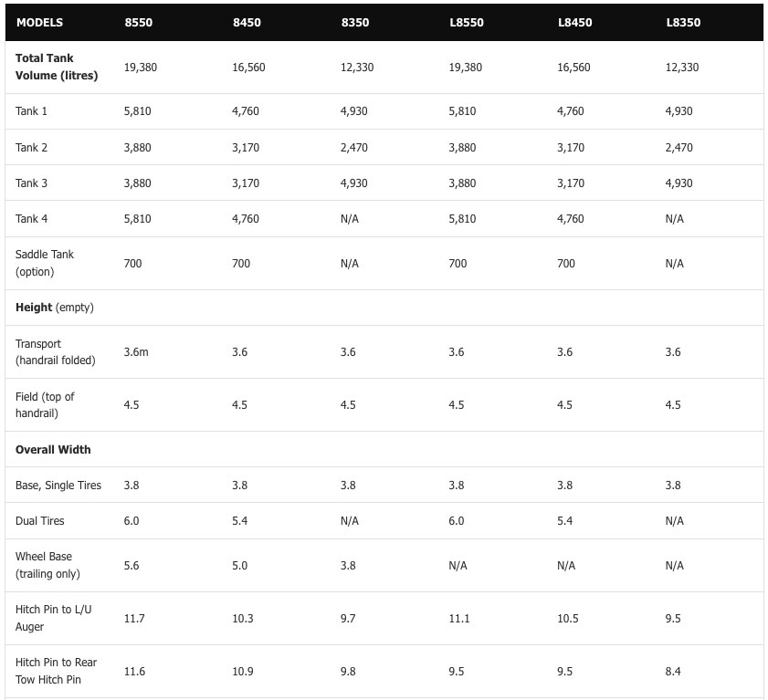This screenshot has width=768, height=700.
Task: Click the 3.6m Transport height value
Action: (136, 352)
